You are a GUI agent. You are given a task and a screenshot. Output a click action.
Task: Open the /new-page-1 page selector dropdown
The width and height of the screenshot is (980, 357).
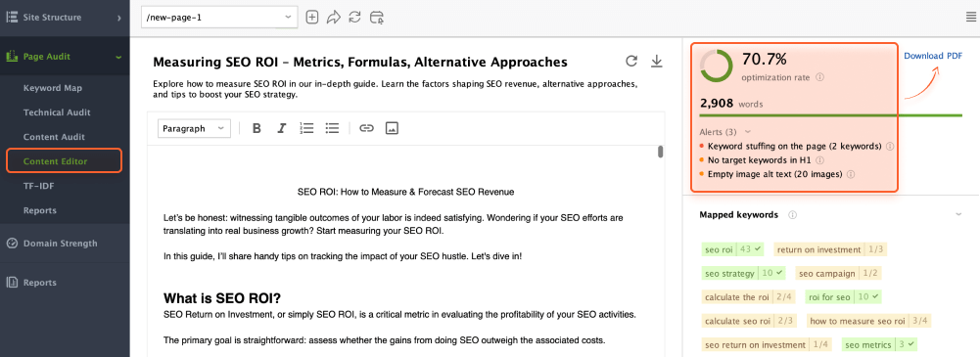(219, 18)
